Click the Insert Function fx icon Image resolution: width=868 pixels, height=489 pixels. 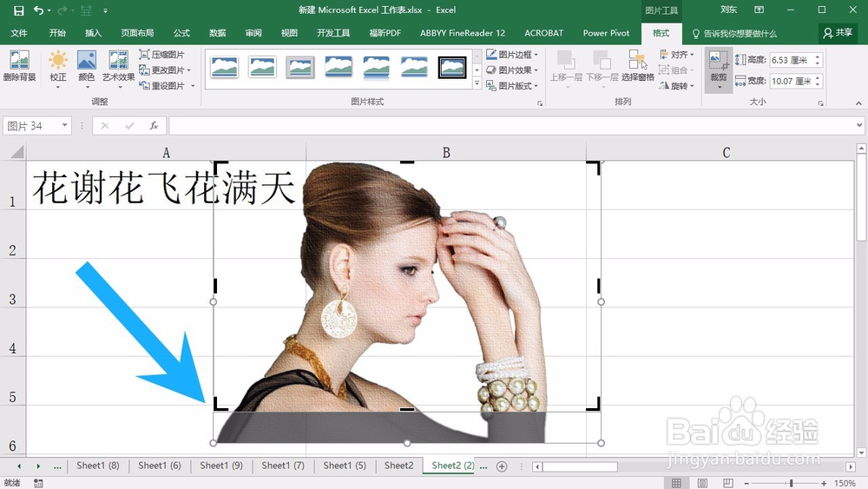[x=154, y=126]
